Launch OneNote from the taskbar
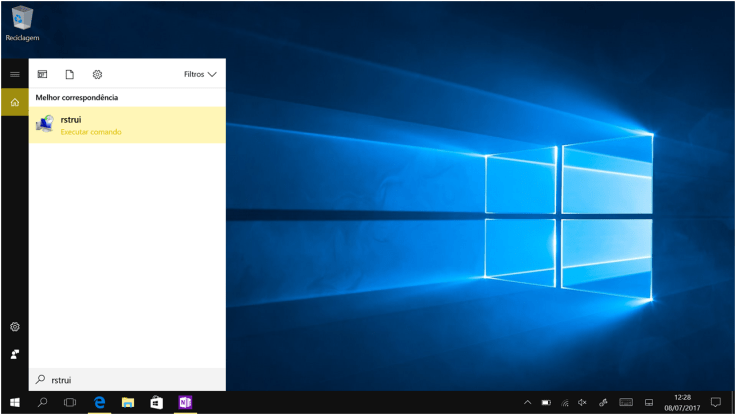Image resolution: width=736 pixels, height=415 pixels. (185, 403)
